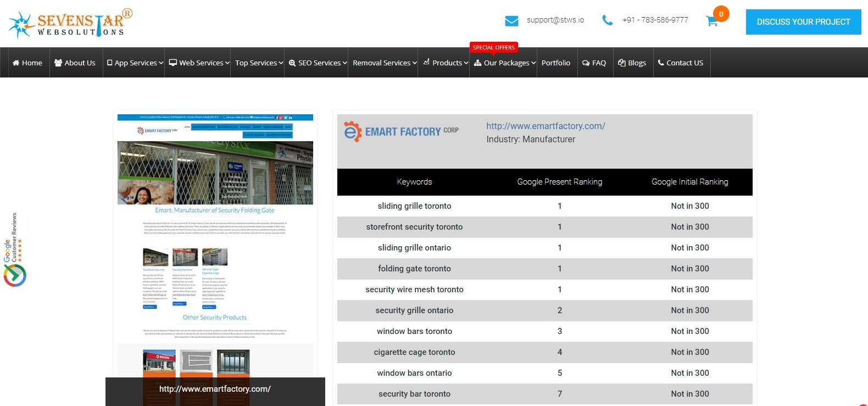The width and height of the screenshot is (868, 406).
Task: Click 'Not in 300' for sliding grille toronto
Action: [690, 206]
